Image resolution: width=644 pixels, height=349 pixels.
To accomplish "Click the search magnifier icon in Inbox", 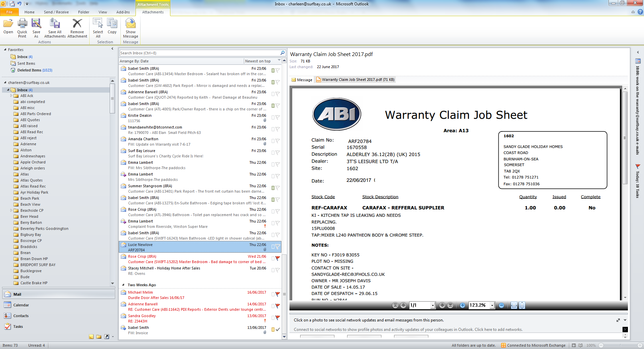I will pyautogui.click(x=282, y=53).
